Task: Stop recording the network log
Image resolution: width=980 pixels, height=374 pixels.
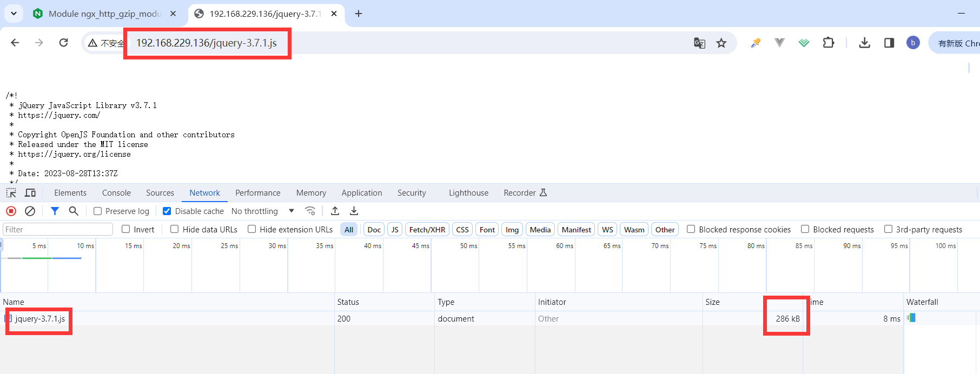Action: pyautogui.click(x=11, y=211)
